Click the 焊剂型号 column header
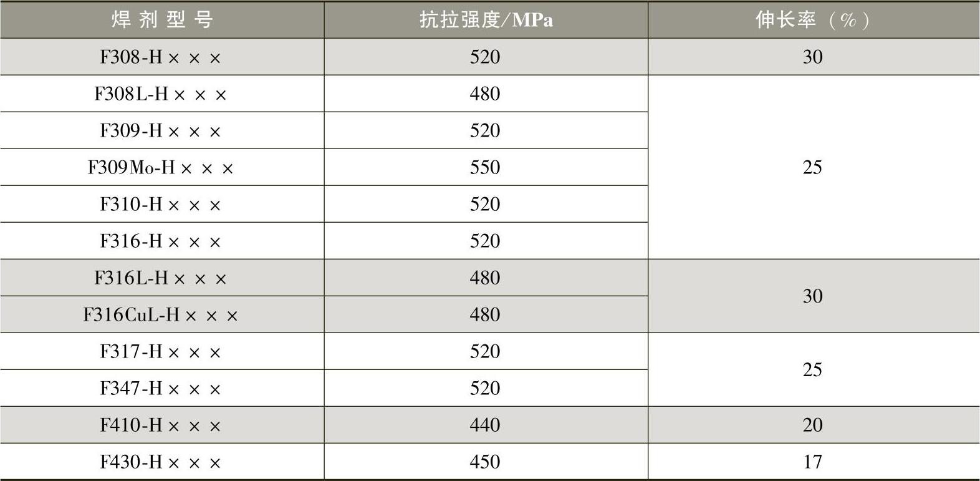 [x=162, y=20]
